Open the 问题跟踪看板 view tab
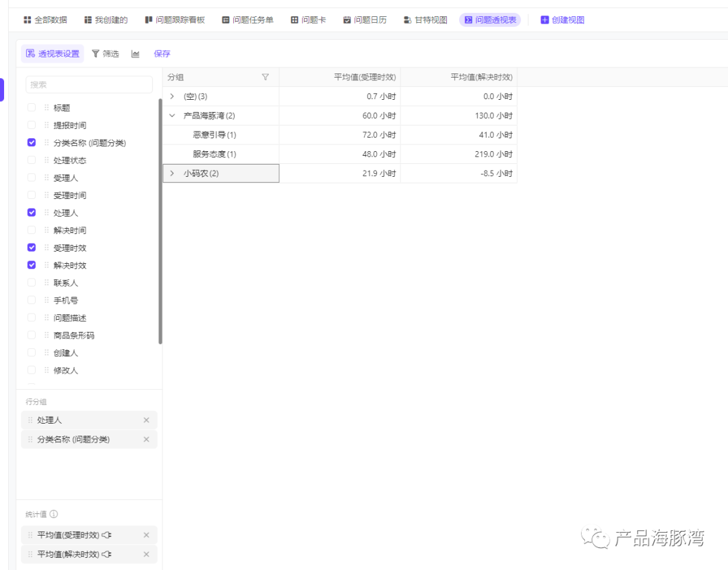The height and width of the screenshot is (570, 728). (x=175, y=20)
